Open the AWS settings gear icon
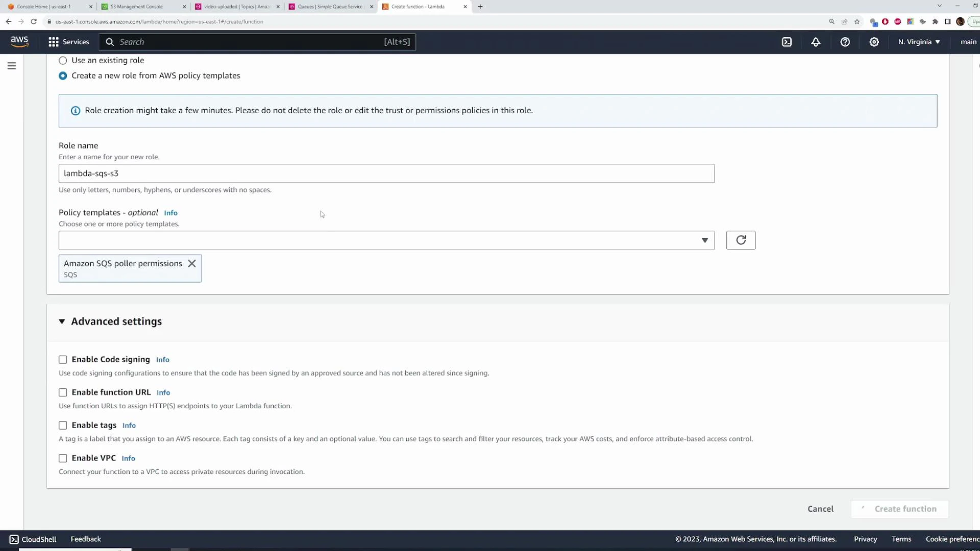980x551 pixels. click(874, 42)
